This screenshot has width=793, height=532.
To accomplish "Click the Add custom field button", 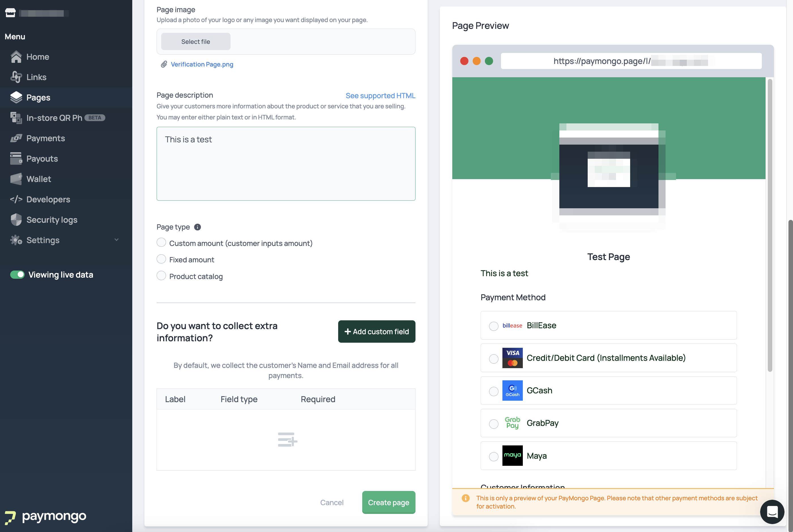I will (x=376, y=331).
